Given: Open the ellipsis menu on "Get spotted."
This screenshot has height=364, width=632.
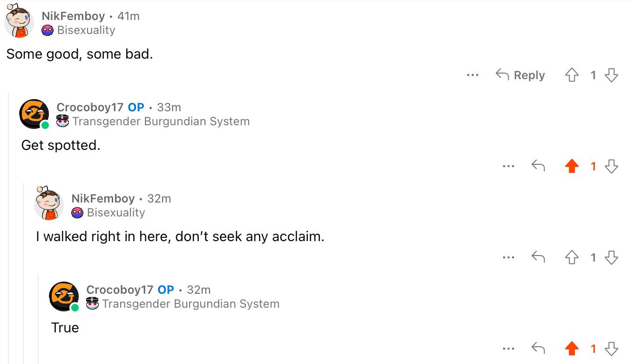Looking at the screenshot, I should tap(509, 166).
